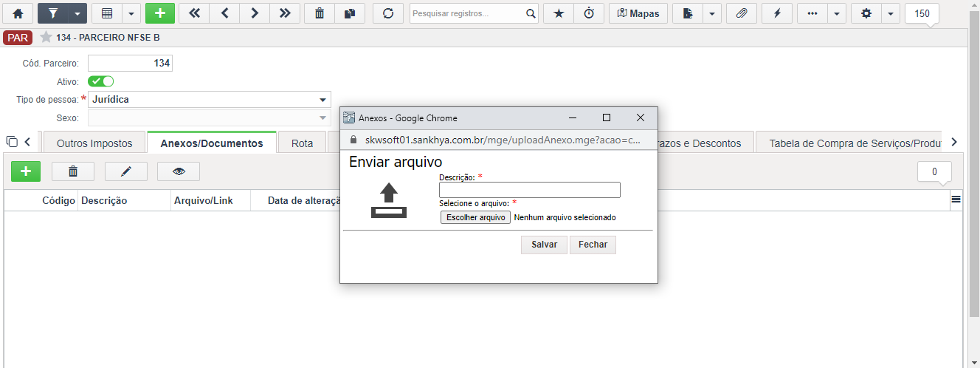Click the export document icon
This screenshot has height=368, width=980.
[688, 13]
